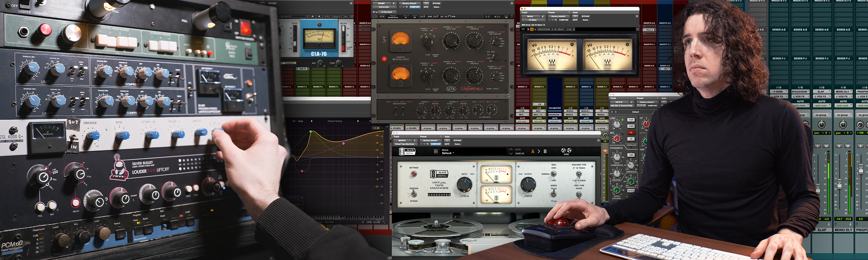
Task: Click the left Waves VU meter display
Action: 552,55
